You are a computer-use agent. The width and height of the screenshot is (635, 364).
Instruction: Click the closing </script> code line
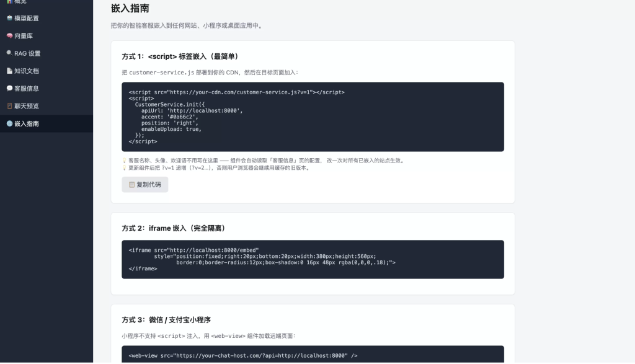pyautogui.click(x=143, y=141)
